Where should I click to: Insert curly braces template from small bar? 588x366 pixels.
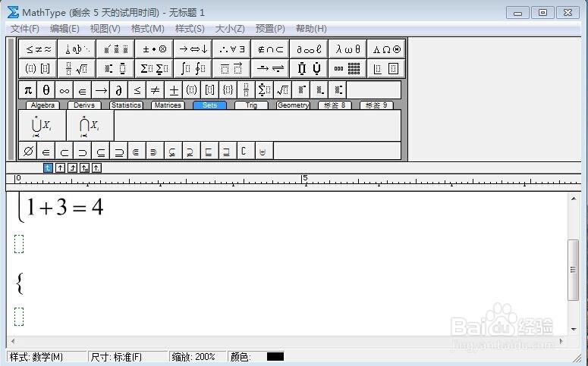tap(228, 90)
